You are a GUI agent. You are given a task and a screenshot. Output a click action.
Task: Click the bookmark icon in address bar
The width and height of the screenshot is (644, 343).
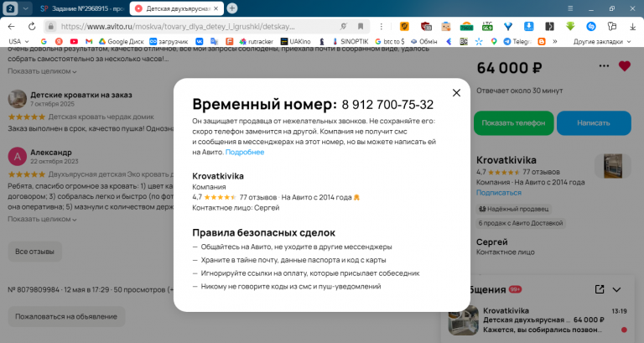361,26
